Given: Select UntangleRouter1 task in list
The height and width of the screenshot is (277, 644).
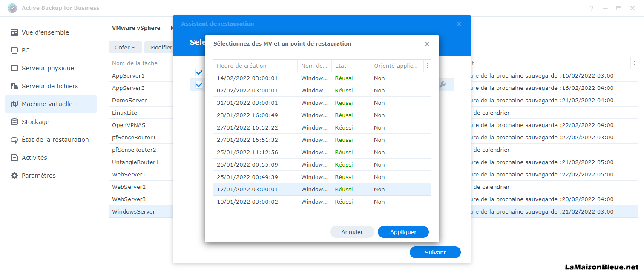Looking at the screenshot, I should (x=135, y=162).
